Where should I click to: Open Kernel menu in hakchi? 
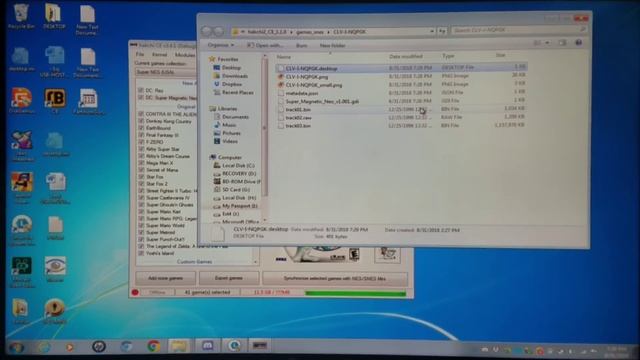(x=159, y=54)
